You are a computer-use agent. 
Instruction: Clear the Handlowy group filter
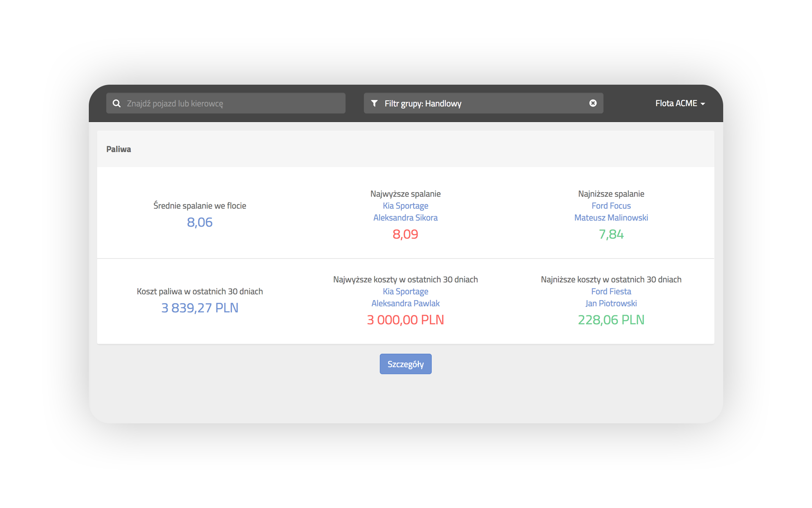593,103
